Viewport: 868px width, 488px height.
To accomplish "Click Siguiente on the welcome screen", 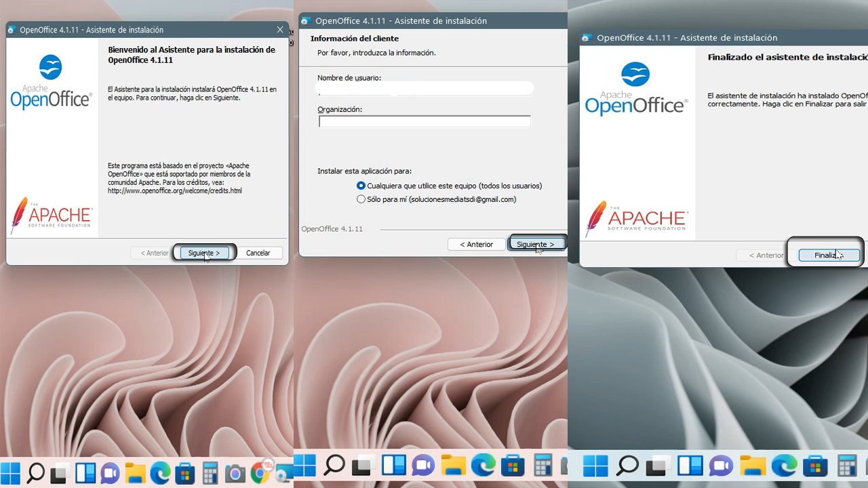I will tap(204, 252).
